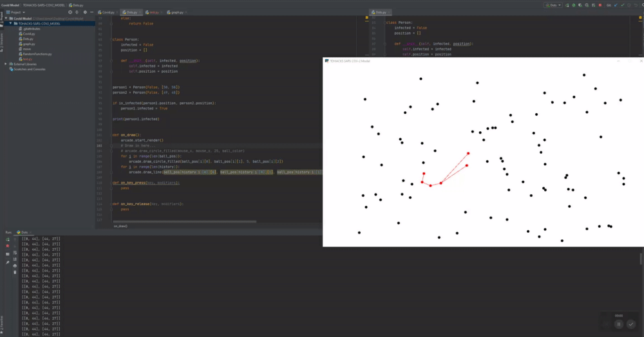This screenshot has height=337, width=644.
Task: Show Git history with the clock icon
Action: tap(629, 5)
